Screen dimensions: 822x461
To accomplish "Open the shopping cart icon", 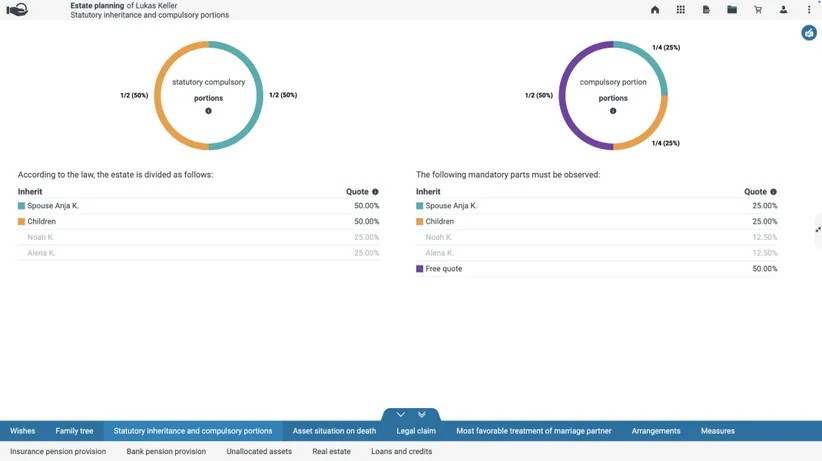I will click(758, 9).
